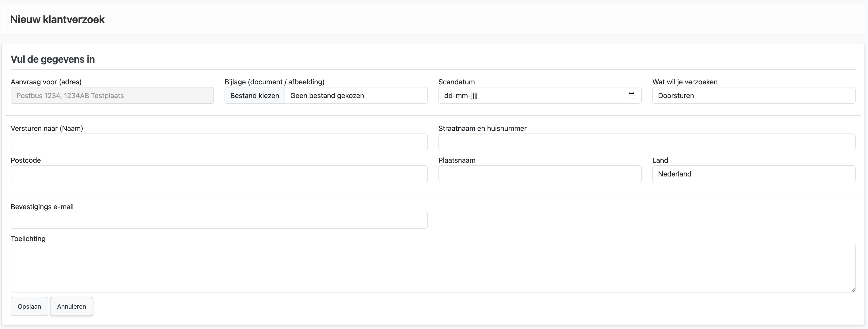Click inside the Toelichting text area
This screenshot has width=868, height=329.
point(433,268)
